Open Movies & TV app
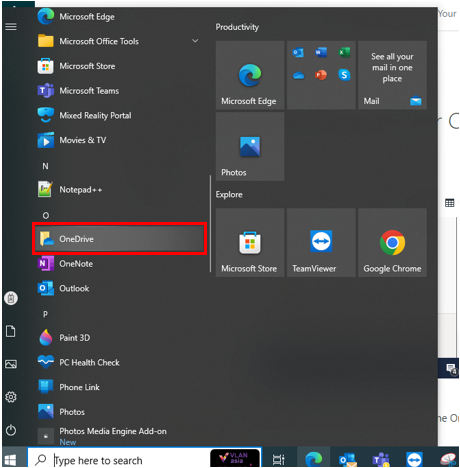The image size is (460, 468). (118, 140)
